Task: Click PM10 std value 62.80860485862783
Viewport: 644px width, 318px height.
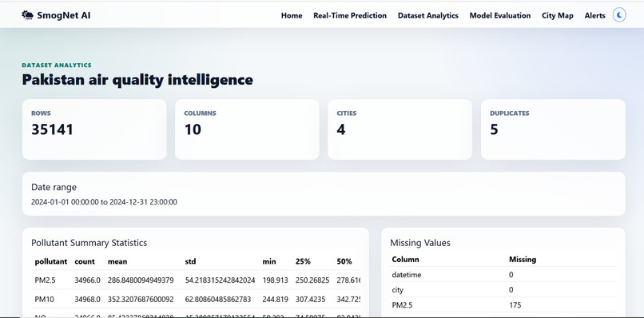Action: pos(218,300)
